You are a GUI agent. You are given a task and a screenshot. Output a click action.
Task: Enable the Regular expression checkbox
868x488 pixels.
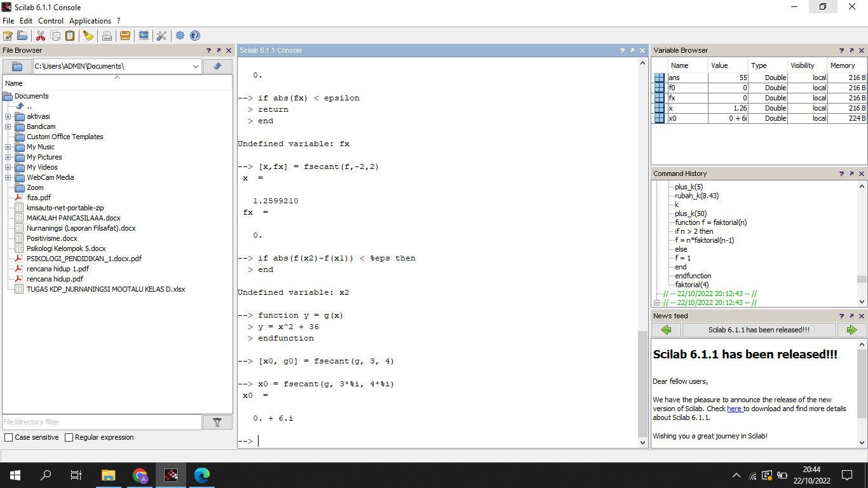pos(69,438)
